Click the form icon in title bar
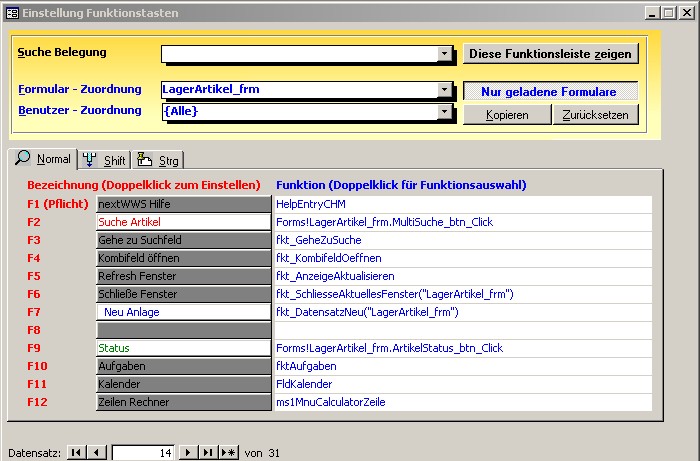 pos(11,13)
